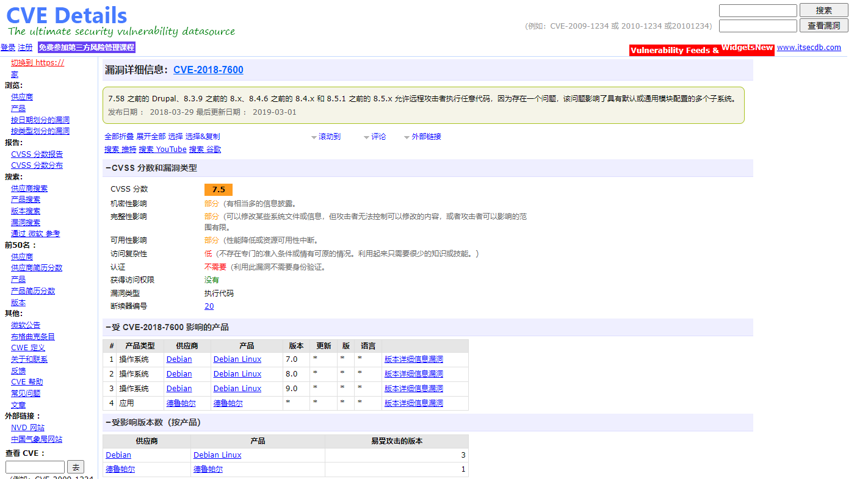The height and width of the screenshot is (479, 868).
Task: Focus the 查看 CVE input field in sidebar
Action: click(35, 467)
